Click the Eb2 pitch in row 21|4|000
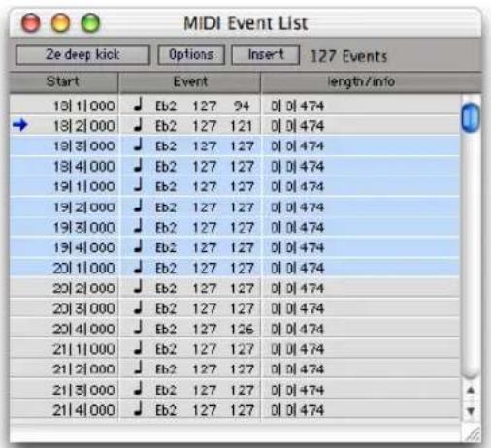The image size is (491, 448). (166, 410)
